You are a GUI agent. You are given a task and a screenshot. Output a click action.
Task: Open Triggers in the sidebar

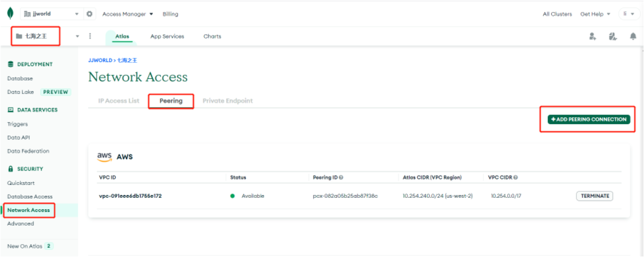[x=17, y=124]
